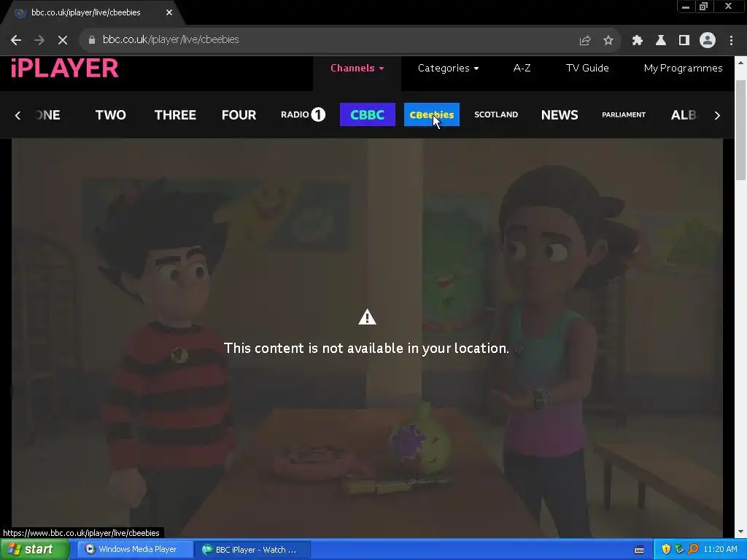Click the on-screen keyboard tray icon
This screenshot has height=560, width=747.
click(639, 550)
